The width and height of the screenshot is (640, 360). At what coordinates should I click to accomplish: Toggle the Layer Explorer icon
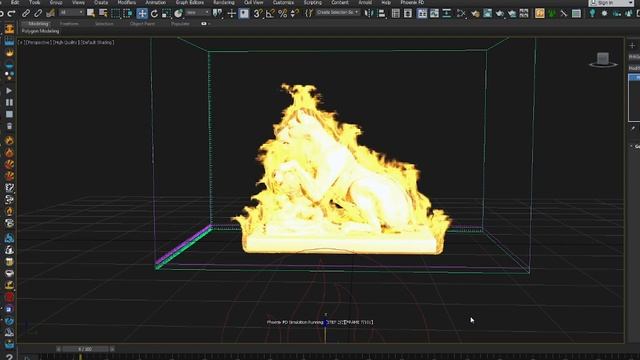(x=408, y=13)
